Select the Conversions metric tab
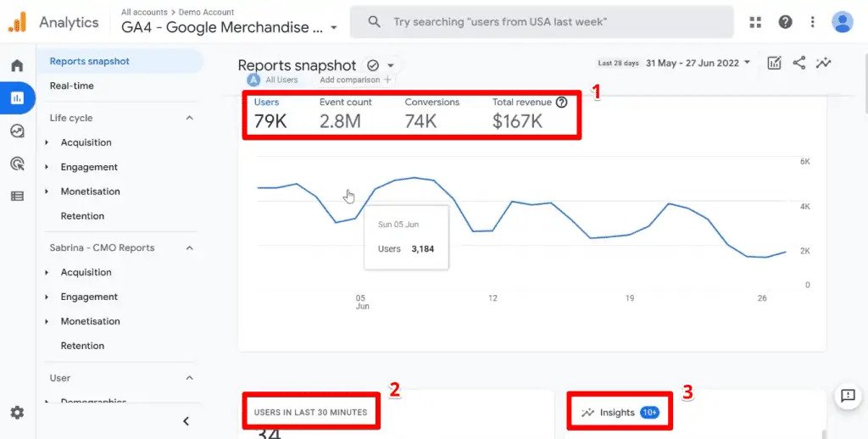Screen dimensions: 868x439 point(431,115)
